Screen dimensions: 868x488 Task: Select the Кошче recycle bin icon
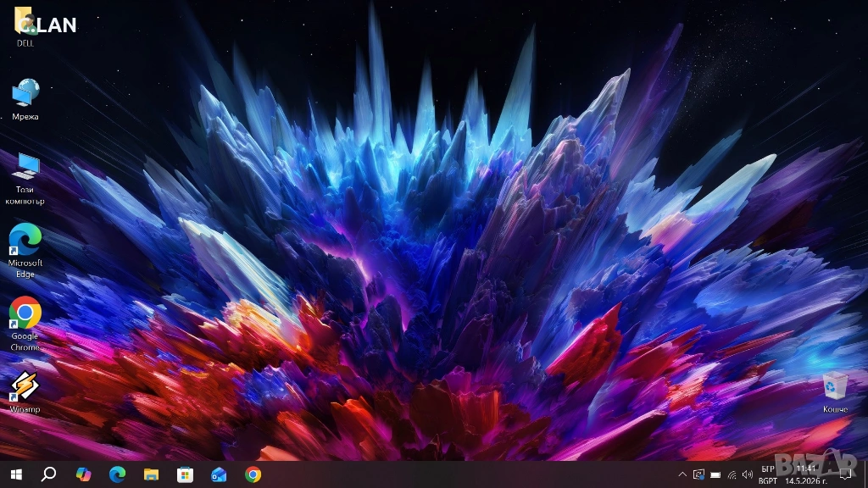(x=835, y=392)
